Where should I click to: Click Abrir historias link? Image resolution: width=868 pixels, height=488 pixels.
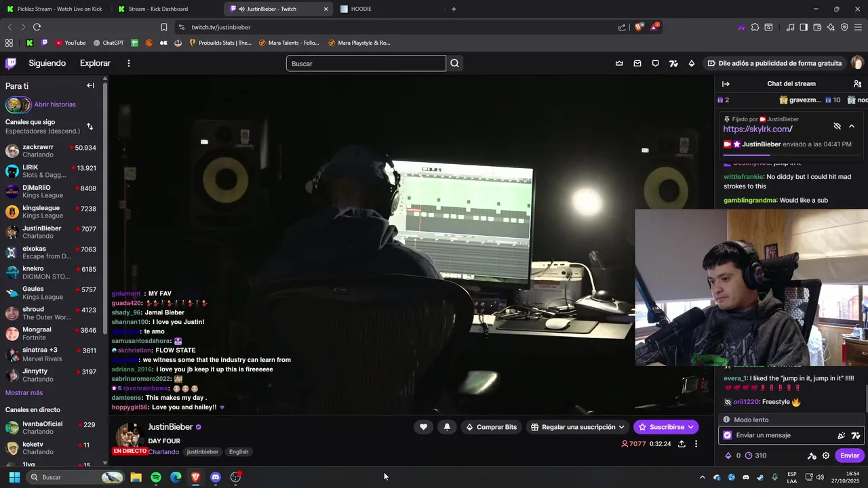pyautogui.click(x=55, y=104)
